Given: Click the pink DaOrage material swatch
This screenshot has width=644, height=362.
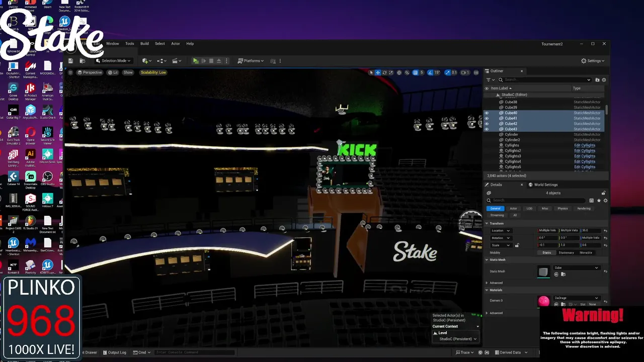Looking at the screenshot, I should [543, 301].
